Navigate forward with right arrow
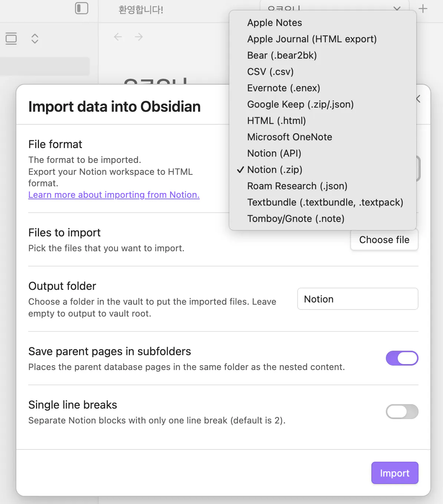 (139, 37)
